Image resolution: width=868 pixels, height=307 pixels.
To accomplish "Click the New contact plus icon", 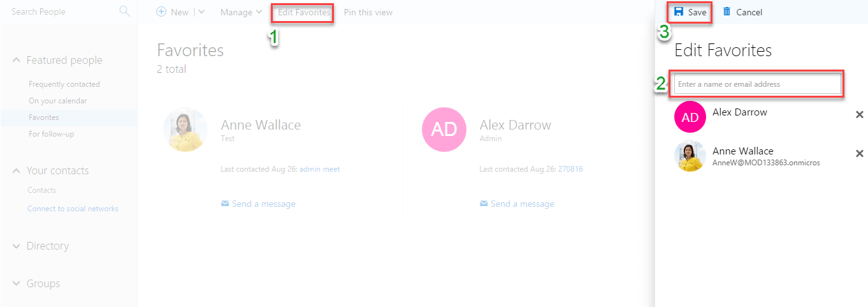I will pos(161,12).
